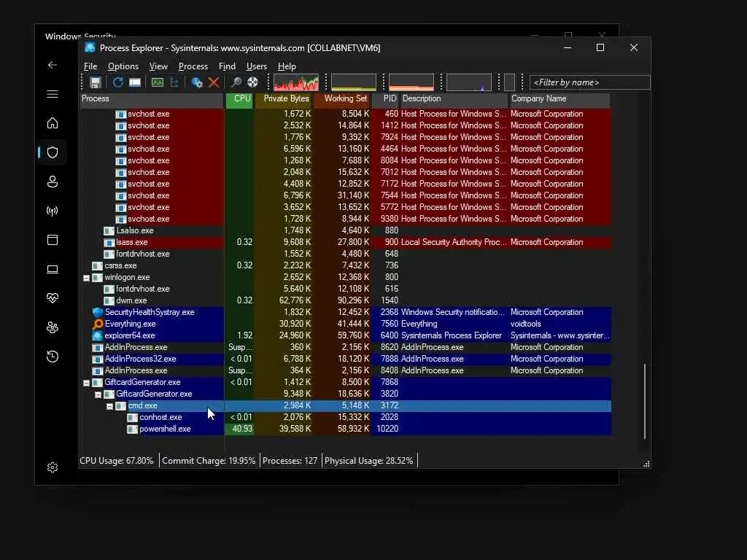747x560 pixels.
Task: Open the red CPU usage history graph
Action: 296,82
